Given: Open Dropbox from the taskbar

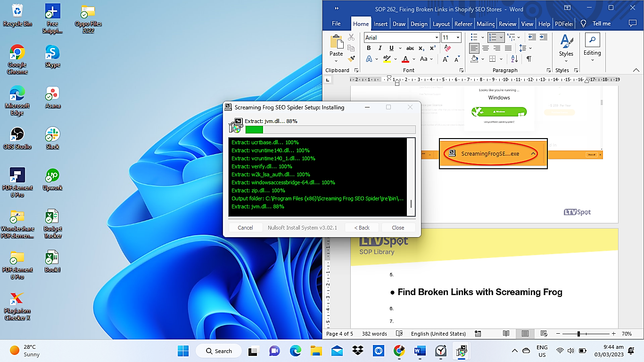Looking at the screenshot, I should coord(357,351).
